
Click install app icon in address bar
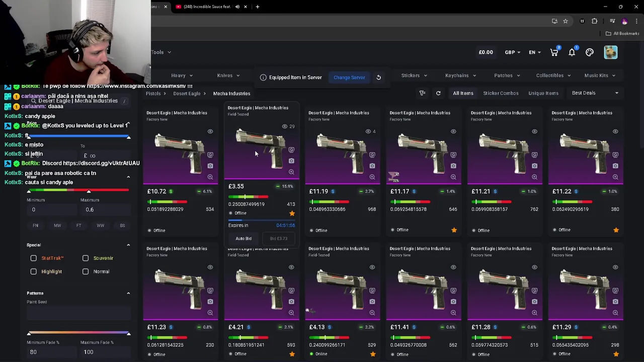554,21
